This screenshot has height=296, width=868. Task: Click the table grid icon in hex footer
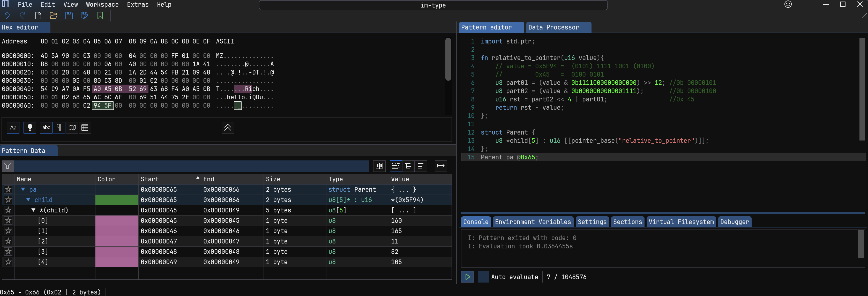[85, 128]
